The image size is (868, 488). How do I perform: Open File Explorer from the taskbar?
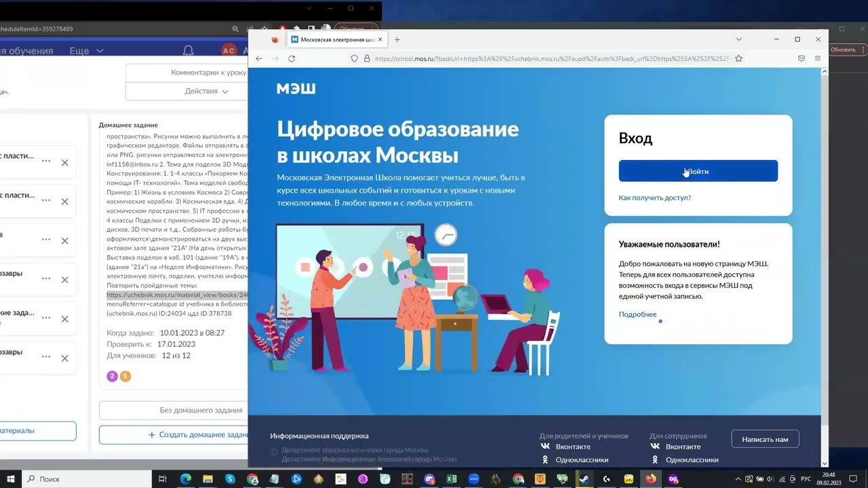coord(208,479)
